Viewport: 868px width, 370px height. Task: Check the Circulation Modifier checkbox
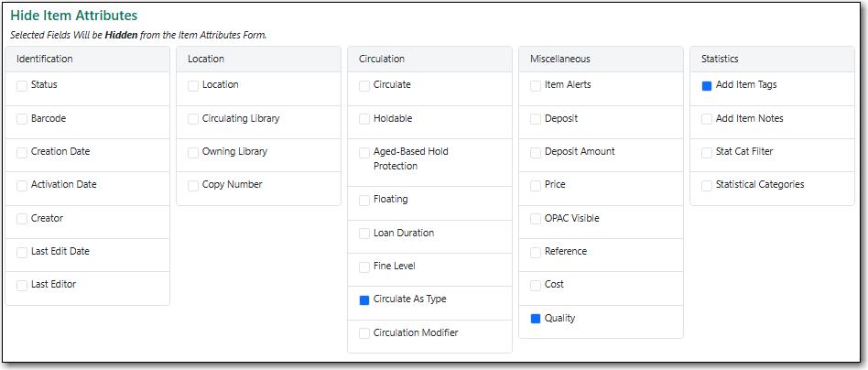click(363, 333)
